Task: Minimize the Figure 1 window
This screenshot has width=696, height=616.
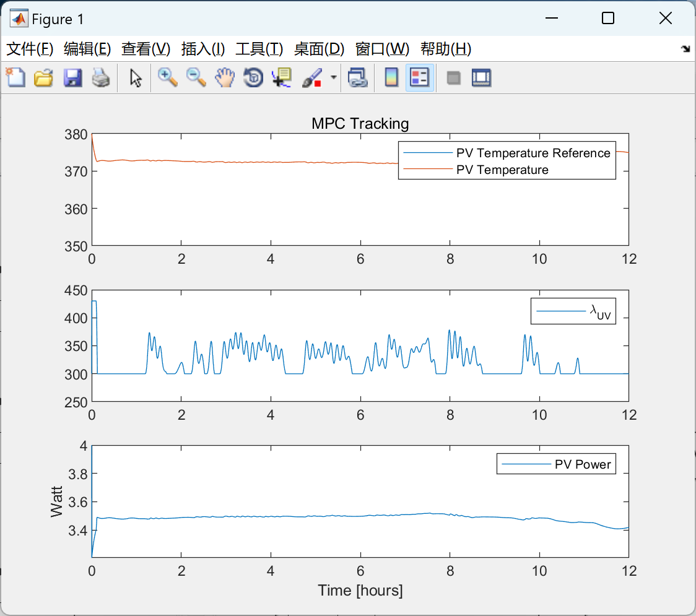Action: click(551, 18)
